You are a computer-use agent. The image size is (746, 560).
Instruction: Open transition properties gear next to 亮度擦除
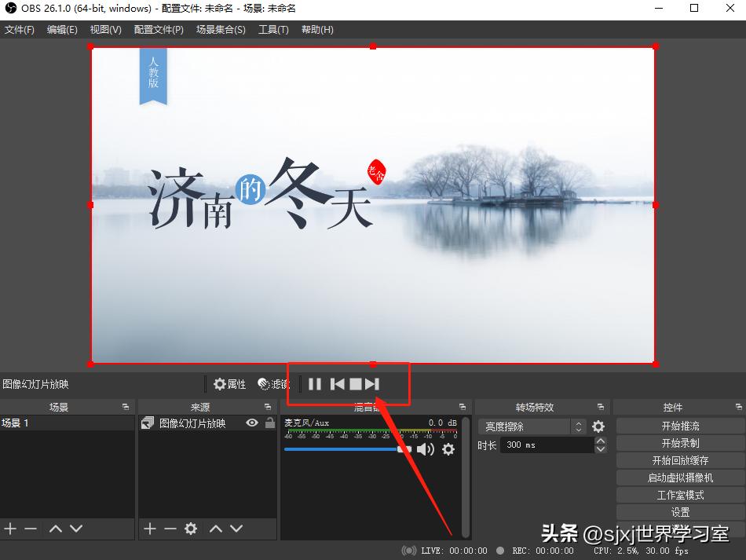tap(597, 426)
